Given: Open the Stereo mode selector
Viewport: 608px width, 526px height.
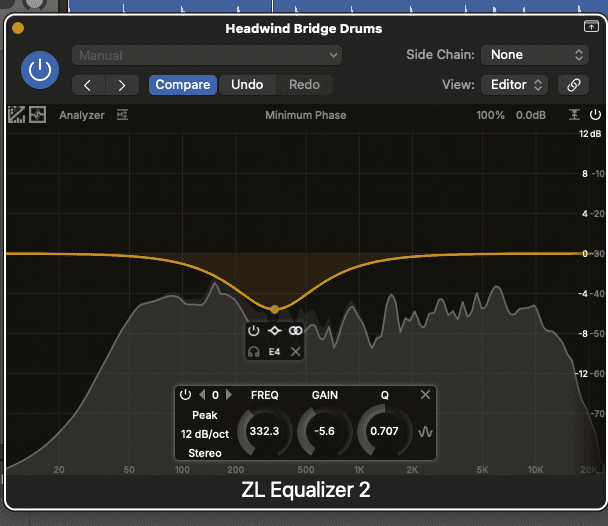Looking at the screenshot, I should point(205,453).
